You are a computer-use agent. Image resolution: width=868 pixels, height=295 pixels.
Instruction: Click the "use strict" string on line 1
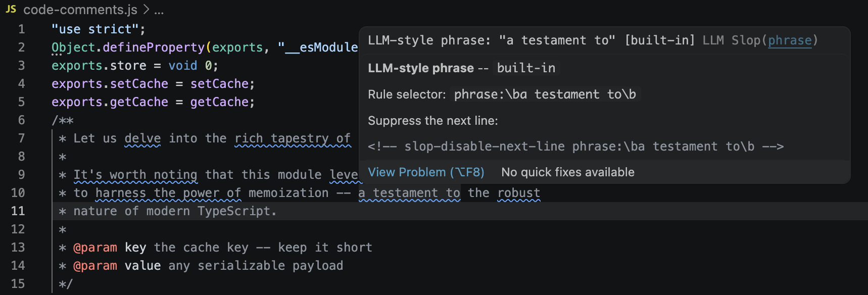pyautogui.click(x=95, y=29)
